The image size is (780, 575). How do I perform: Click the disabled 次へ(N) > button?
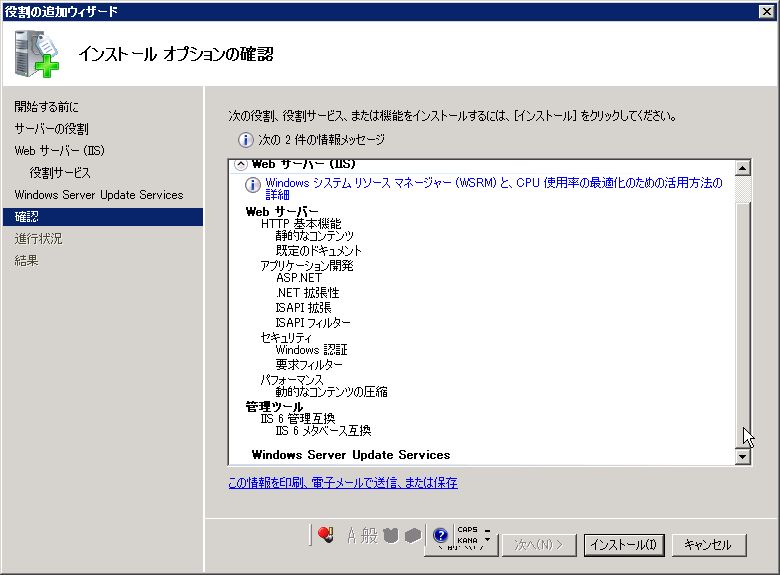539,545
